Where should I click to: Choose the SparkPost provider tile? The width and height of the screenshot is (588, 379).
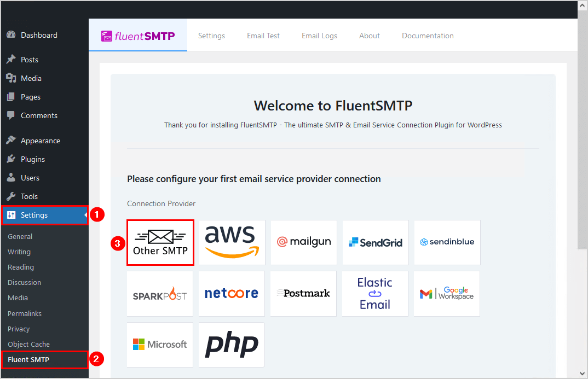coord(160,294)
